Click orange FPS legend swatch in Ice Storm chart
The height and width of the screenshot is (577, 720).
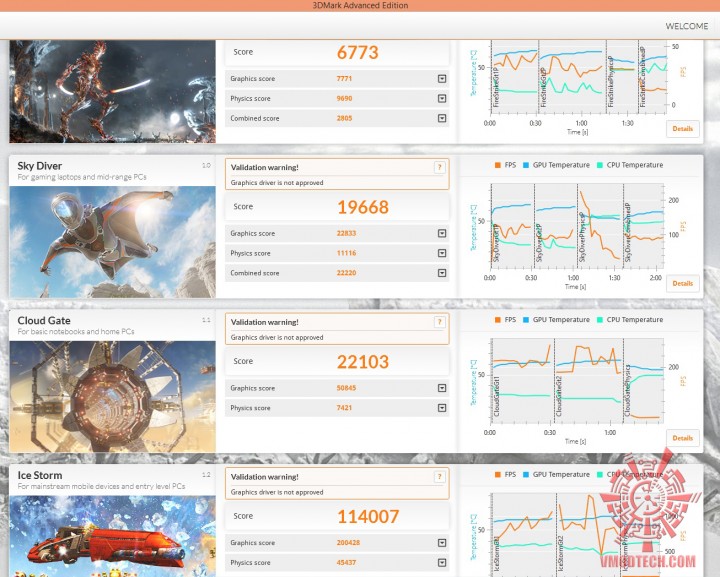click(x=498, y=475)
